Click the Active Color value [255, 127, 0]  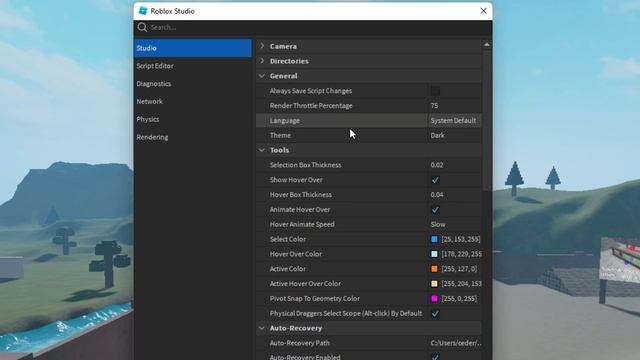(x=459, y=269)
